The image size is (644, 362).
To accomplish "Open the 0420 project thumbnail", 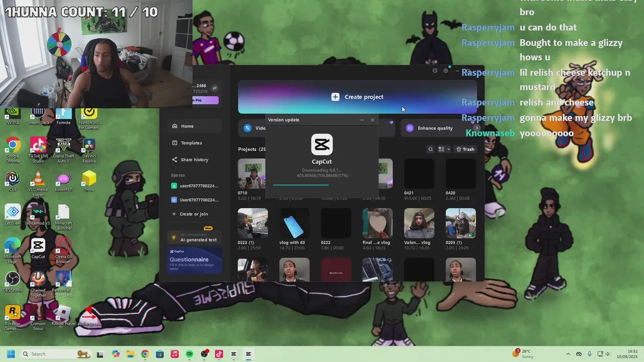I will point(460,174).
